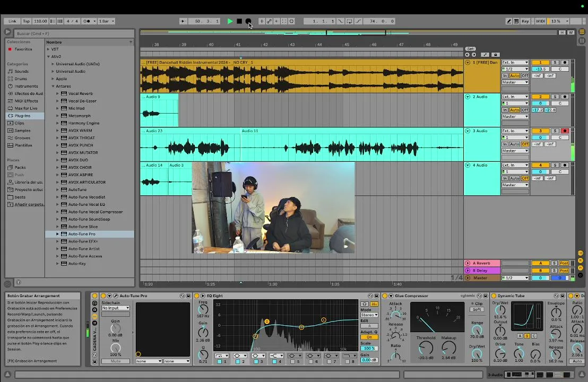Enable Key map mode
The width and height of the screenshot is (588, 382).
point(525,21)
